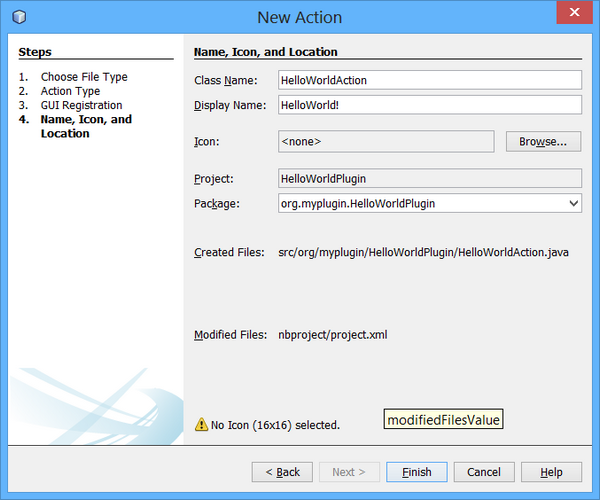Click into the Display Name field
The image size is (600, 500).
(430, 105)
